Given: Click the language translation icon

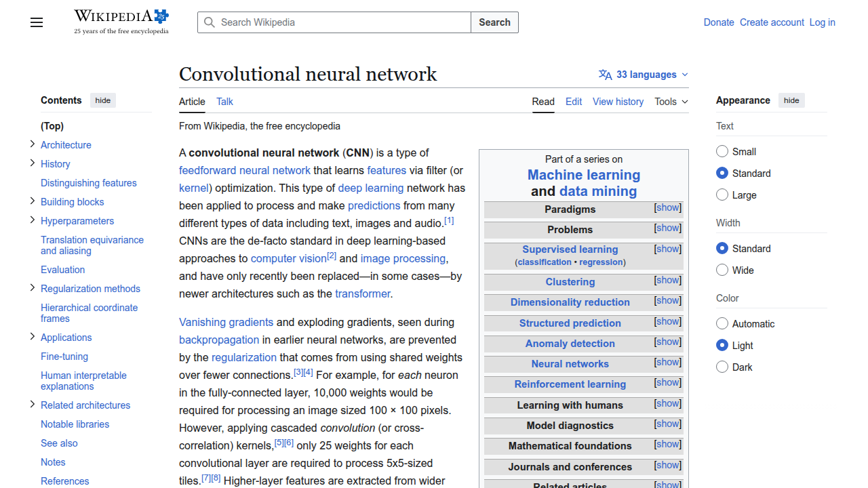Looking at the screenshot, I should 606,75.
